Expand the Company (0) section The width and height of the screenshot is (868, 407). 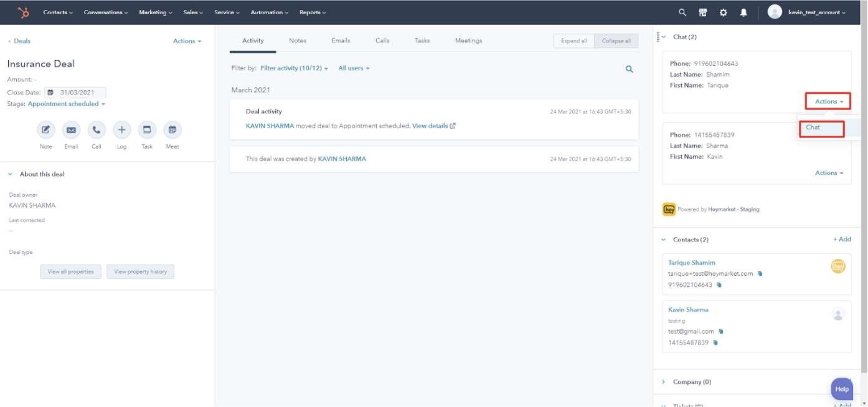(663, 382)
